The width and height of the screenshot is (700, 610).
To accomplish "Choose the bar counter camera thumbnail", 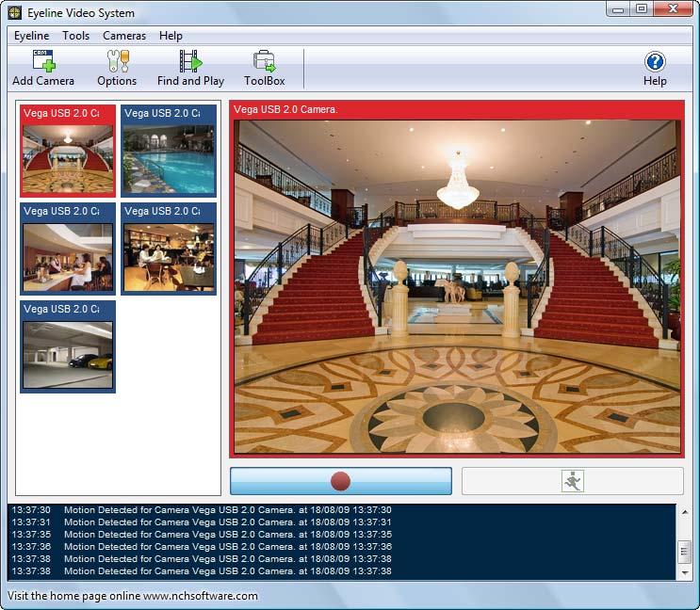I will point(68,256).
